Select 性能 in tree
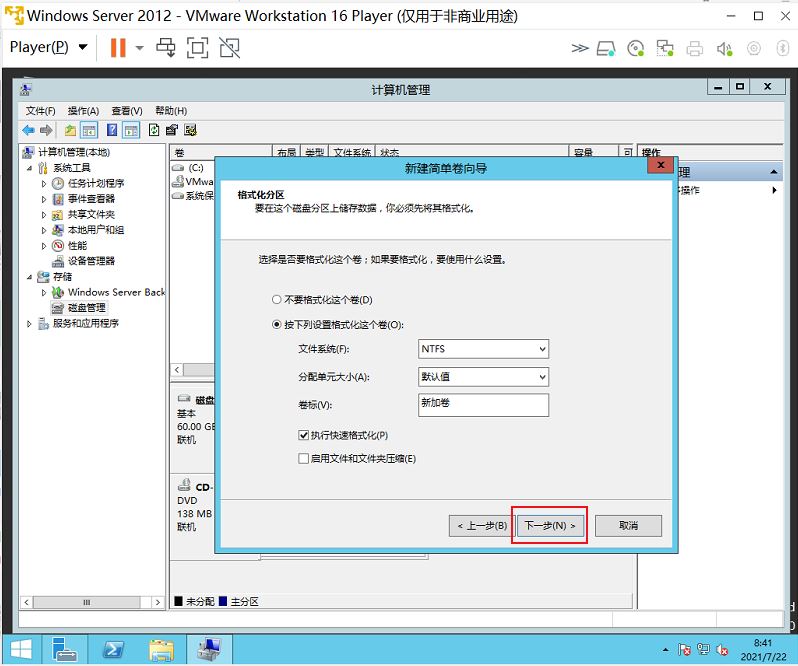Image resolution: width=798 pixels, height=666 pixels. coord(77,246)
